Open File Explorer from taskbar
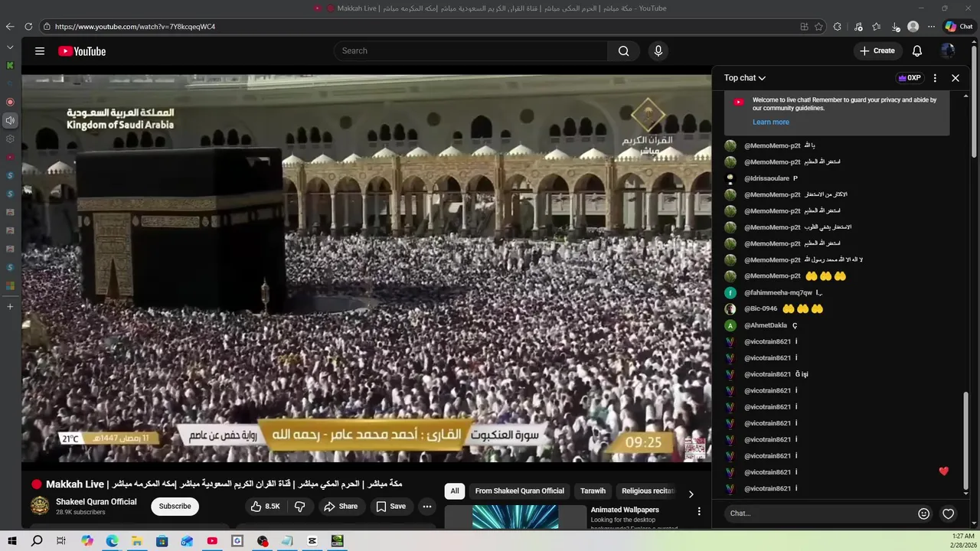 coord(136,541)
